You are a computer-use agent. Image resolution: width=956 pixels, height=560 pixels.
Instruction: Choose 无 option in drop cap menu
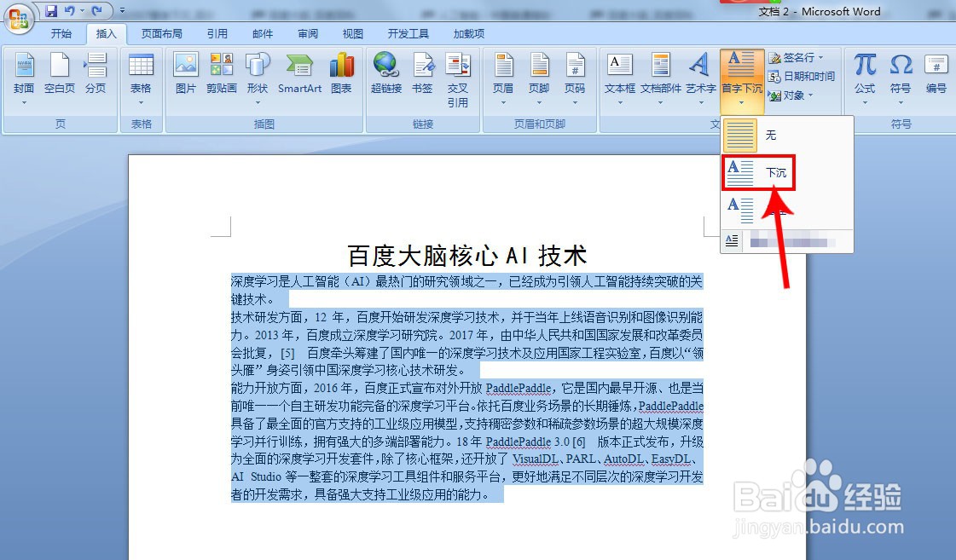point(786,135)
